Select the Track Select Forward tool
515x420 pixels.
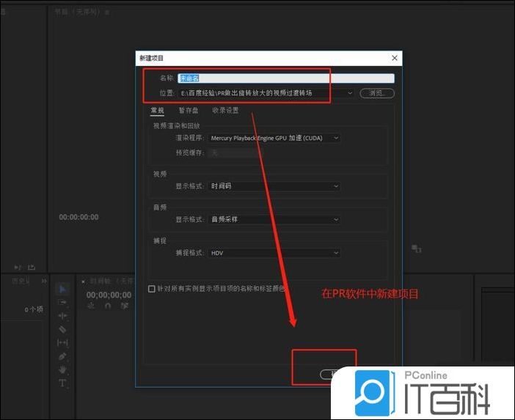(x=62, y=302)
